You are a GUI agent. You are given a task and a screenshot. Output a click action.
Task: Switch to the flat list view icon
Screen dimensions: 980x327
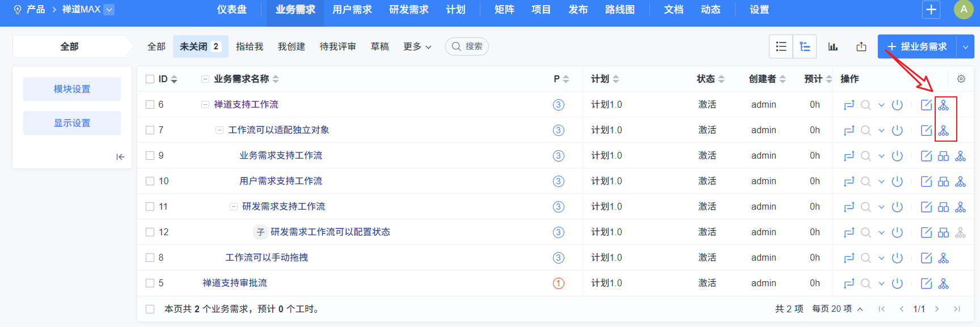(x=781, y=46)
